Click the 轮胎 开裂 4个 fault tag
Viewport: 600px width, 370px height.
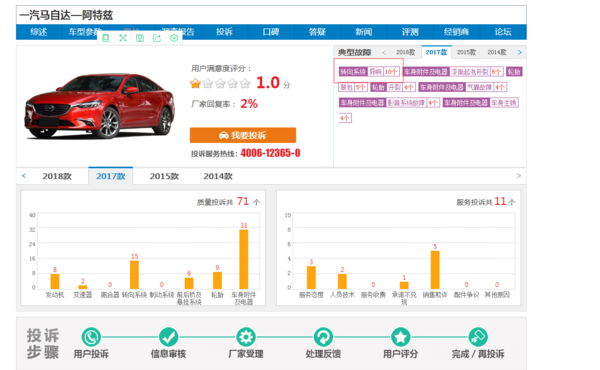coord(393,87)
